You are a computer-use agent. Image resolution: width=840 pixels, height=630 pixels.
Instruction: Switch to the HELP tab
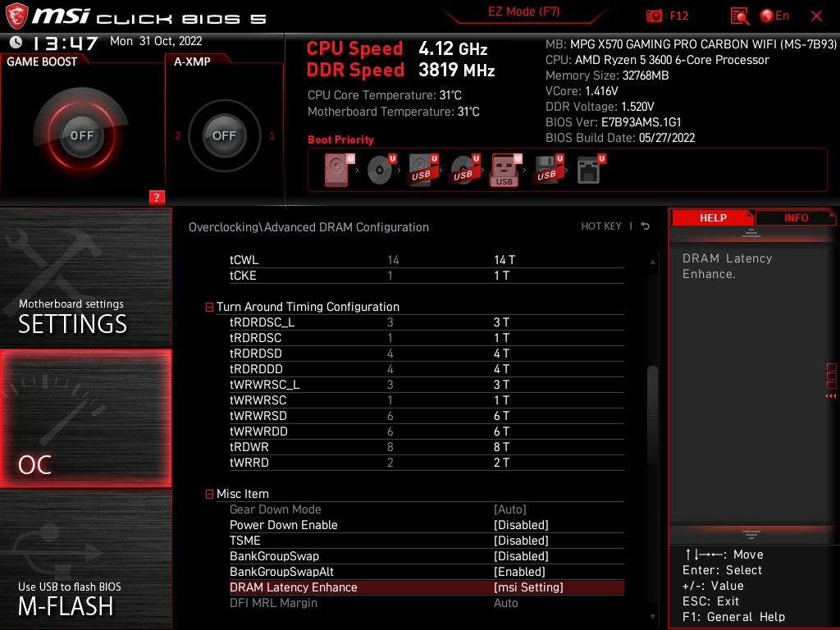click(x=713, y=217)
